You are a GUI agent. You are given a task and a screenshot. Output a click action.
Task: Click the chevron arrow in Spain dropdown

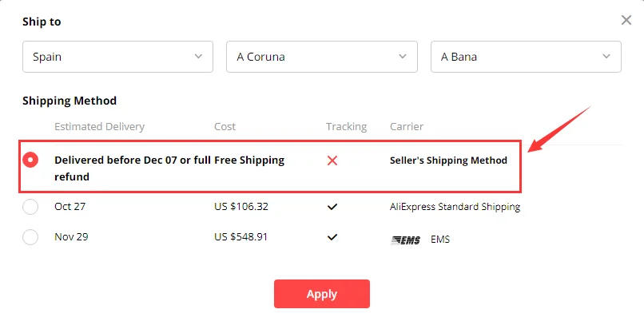198,57
